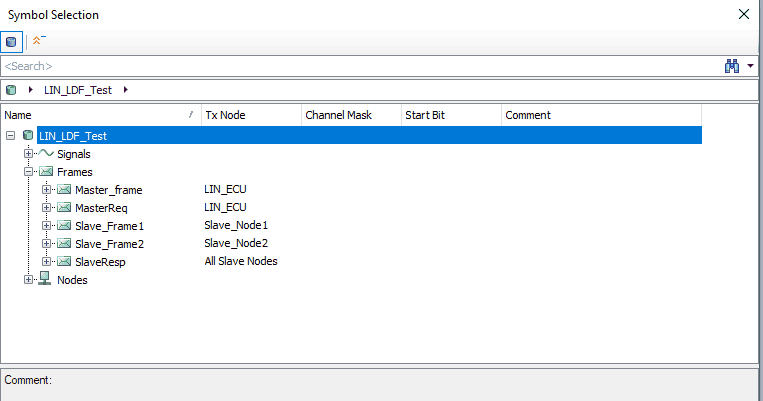
Task: Select the MasterReq tree item
Action: (101, 208)
